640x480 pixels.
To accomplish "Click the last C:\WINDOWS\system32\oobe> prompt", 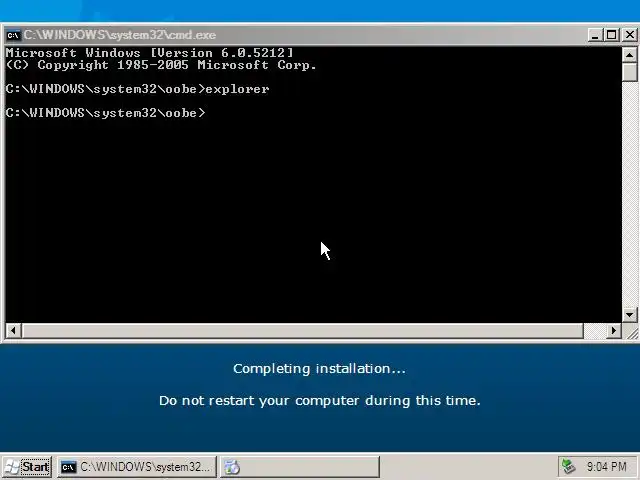I will 105,113.
